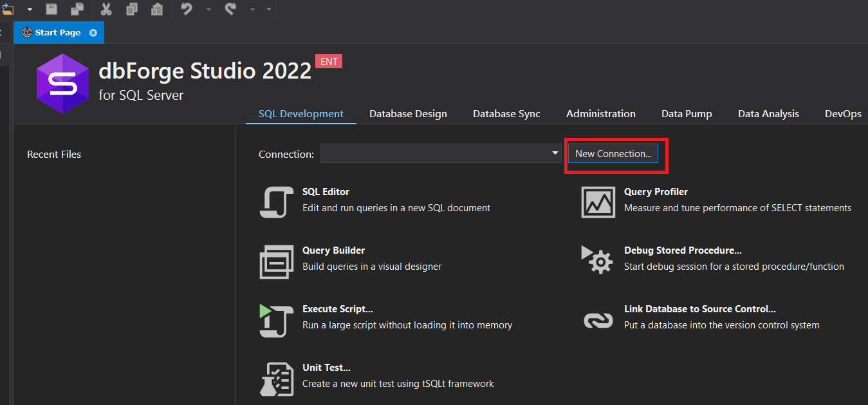The width and height of the screenshot is (868, 405).
Task: Click 'Create a new unit test using tSQLt' text
Action: point(398,384)
